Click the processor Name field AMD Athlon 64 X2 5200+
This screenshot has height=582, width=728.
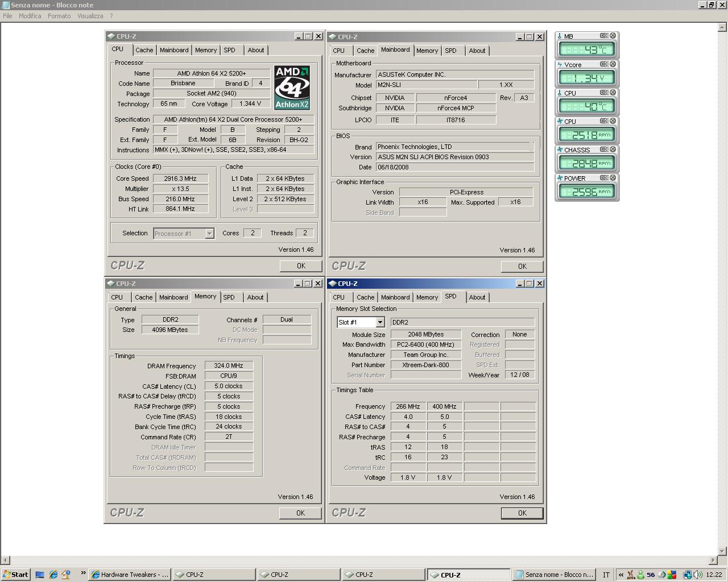tap(212, 73)
